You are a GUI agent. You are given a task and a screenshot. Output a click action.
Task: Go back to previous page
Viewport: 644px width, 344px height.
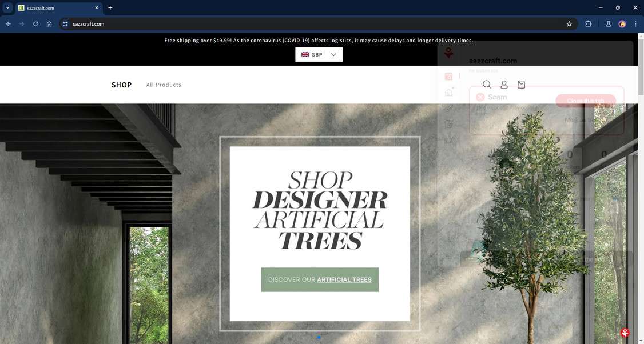point(9,24)
